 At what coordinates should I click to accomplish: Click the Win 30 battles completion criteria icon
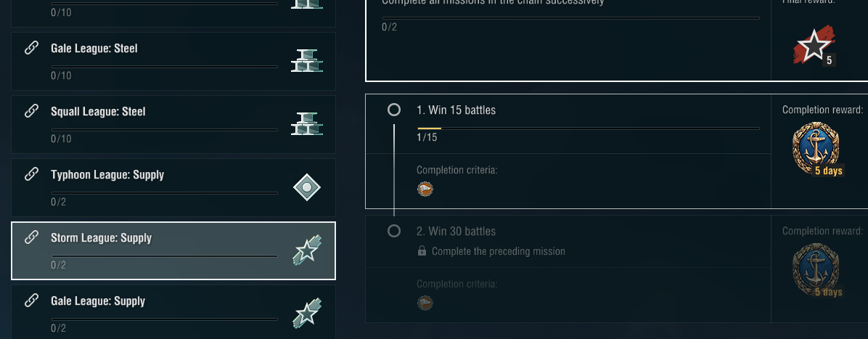(x=425, y=303)
